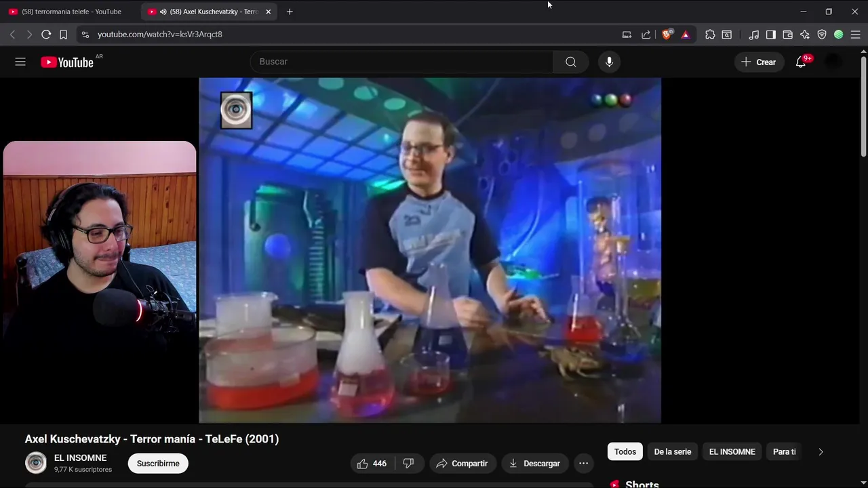Open Brave Shields lion icon
Viewport: 868px width, 488px height.
click(667, 35)
